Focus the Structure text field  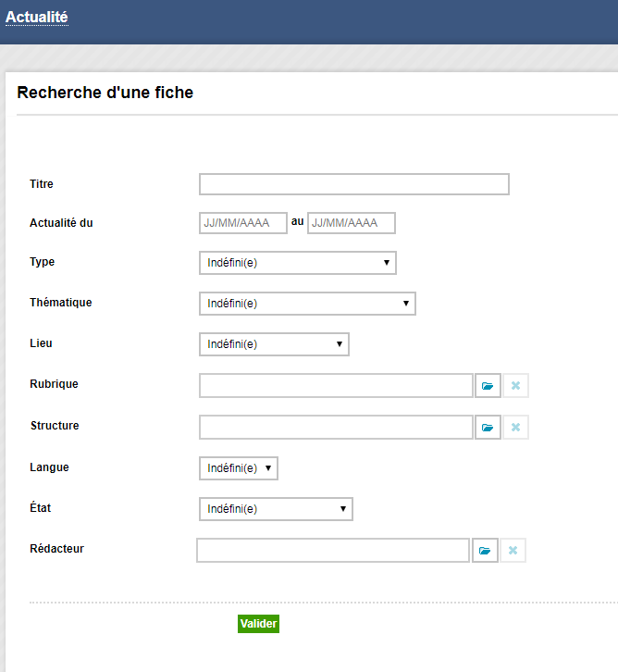(x=336, y=428)
